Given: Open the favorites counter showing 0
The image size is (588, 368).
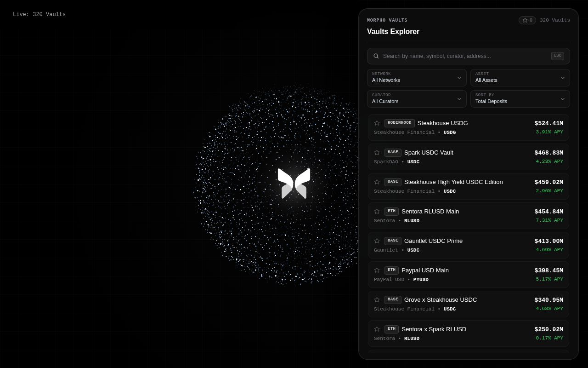Looking at the screenshot, I should 527,20.
